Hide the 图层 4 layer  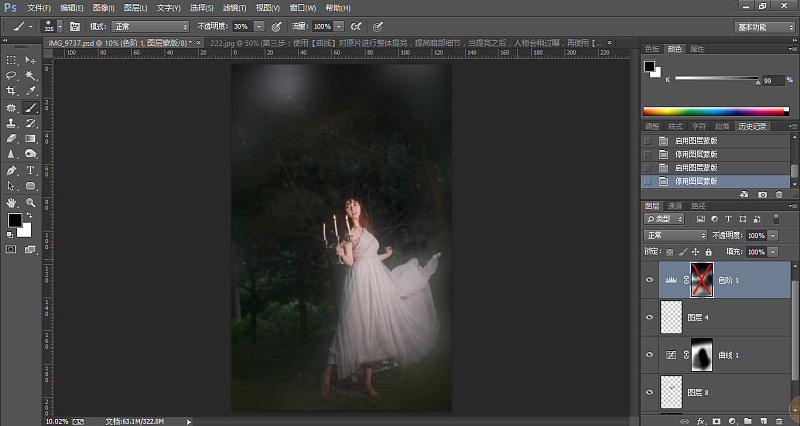(x=649, y=317)
